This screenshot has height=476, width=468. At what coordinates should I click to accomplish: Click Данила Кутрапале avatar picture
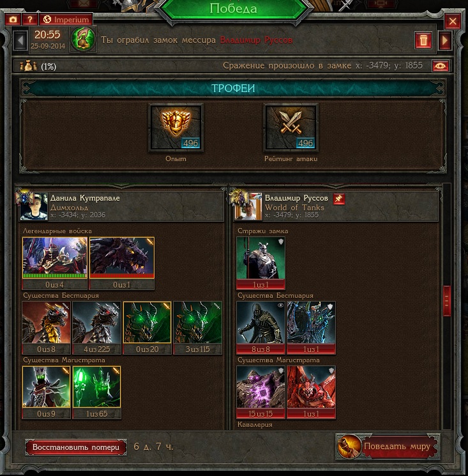(33, 206)
